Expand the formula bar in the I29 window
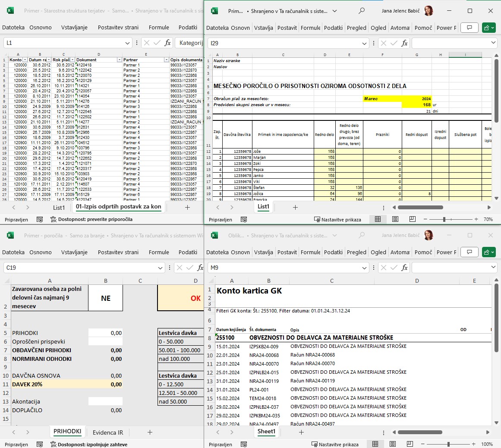Viewport: 501px width, 448px height. [x=493, y=42]
